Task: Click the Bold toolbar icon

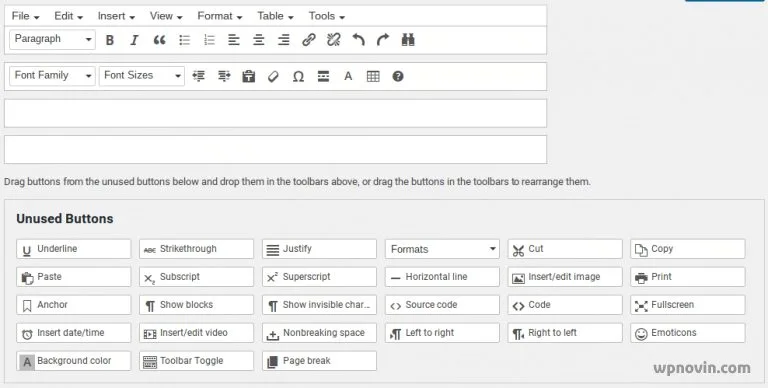Action: point(110,40)
